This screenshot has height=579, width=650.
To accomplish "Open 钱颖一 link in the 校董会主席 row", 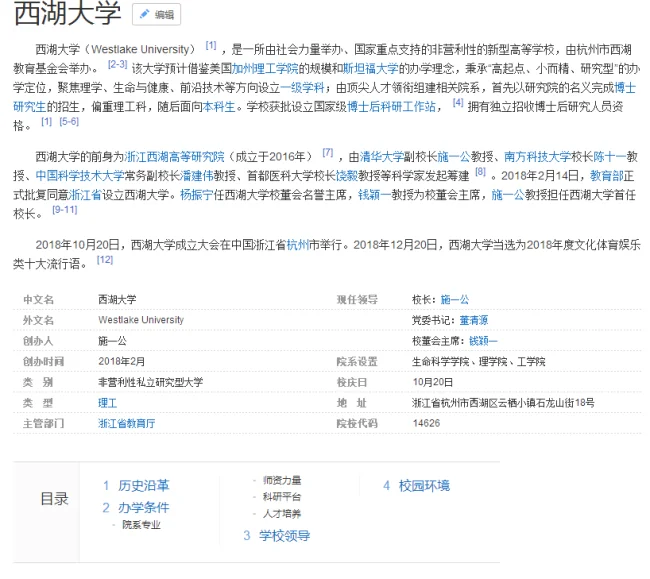I will tap(483, 341).
